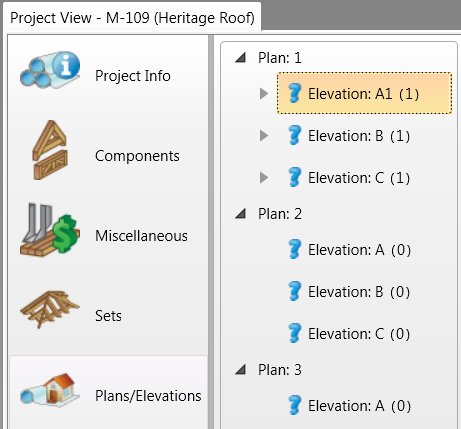
Task: Click question-mark icon beside Plan 3 Elevation A
Action: tap(295, 405)
